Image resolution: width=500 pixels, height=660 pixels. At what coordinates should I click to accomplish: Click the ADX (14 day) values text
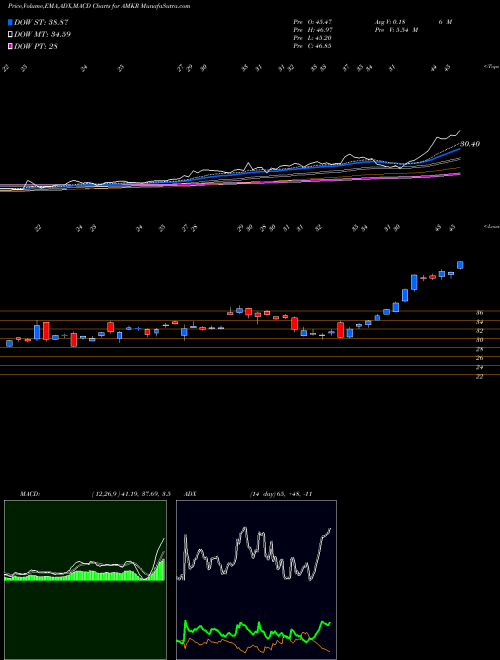coord(280,493)
